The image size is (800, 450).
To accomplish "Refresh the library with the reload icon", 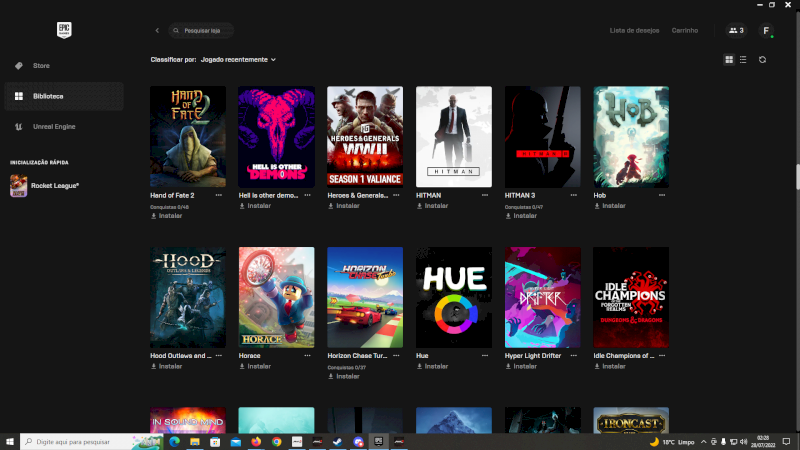I will [762, 60].
